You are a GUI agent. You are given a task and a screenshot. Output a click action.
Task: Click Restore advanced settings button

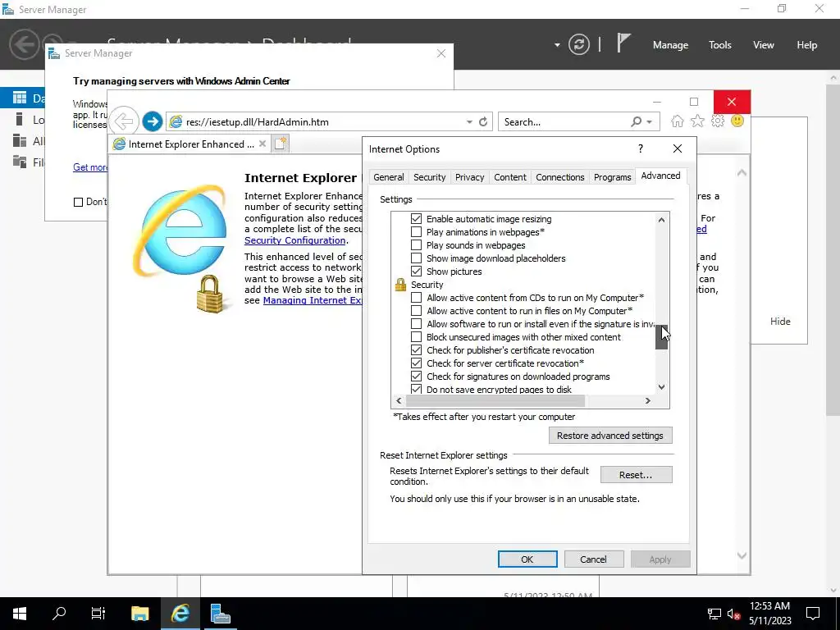coord(610,436)
